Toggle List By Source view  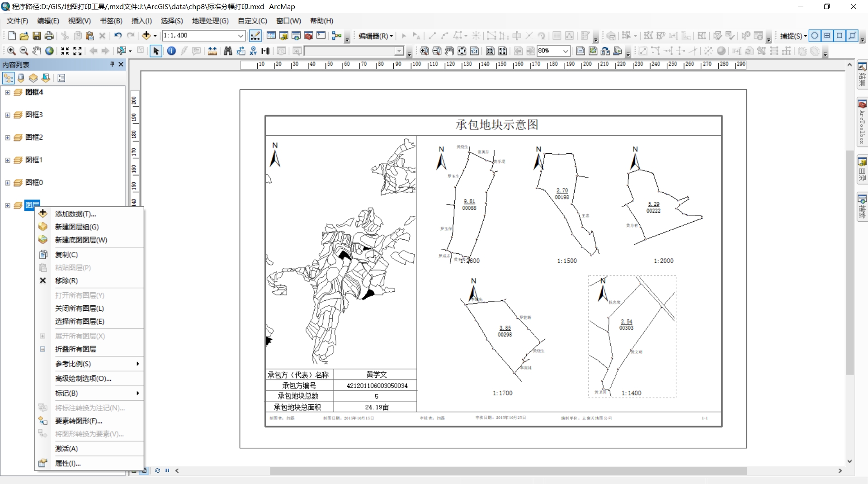point(21,78)
